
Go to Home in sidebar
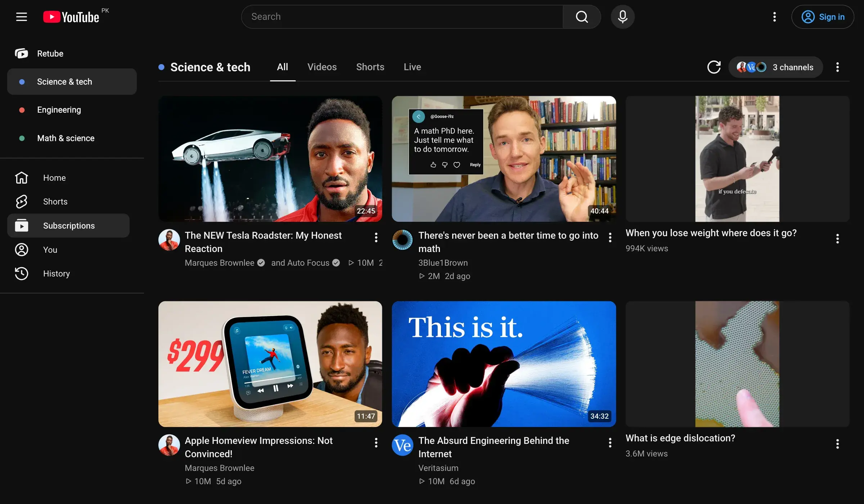pos(68,178)
